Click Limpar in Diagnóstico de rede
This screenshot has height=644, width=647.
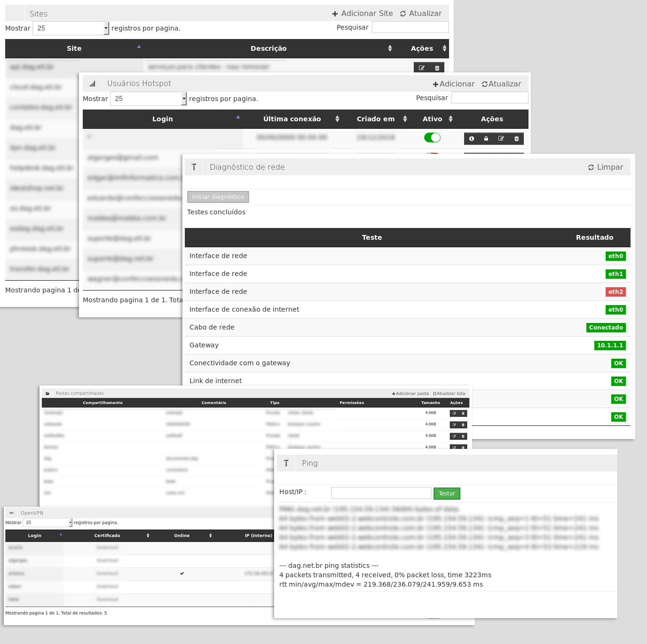point(606,167)
